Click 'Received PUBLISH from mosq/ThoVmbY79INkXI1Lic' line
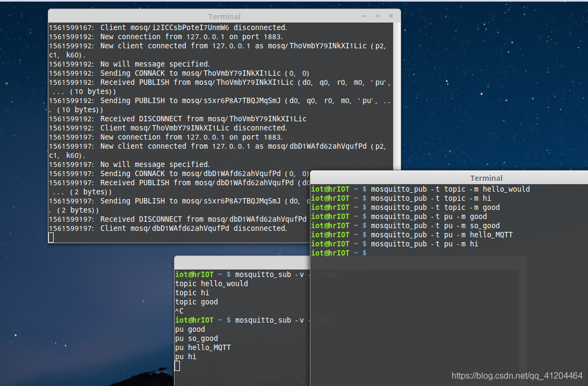The width and height of the screenshot is (588, 386). click(220, 83)
